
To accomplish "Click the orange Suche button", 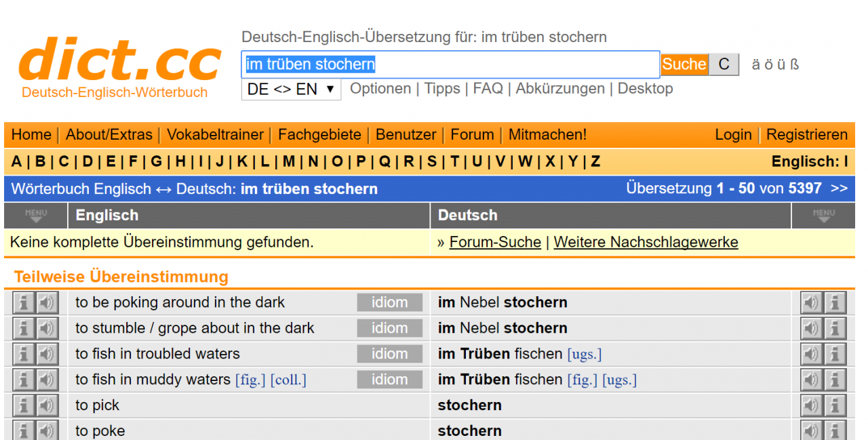I will click(684, 64).
